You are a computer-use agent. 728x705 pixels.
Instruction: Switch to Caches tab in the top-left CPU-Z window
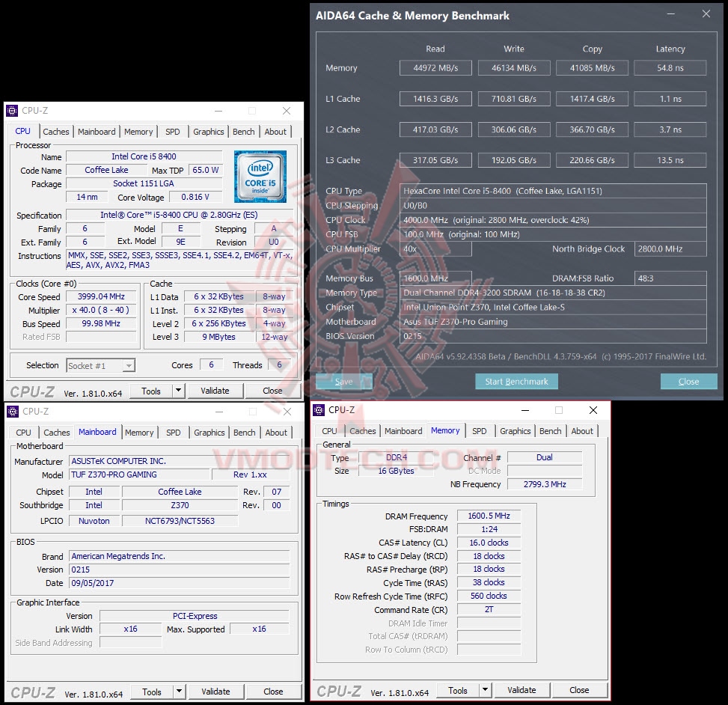click(x=55, y=132)
